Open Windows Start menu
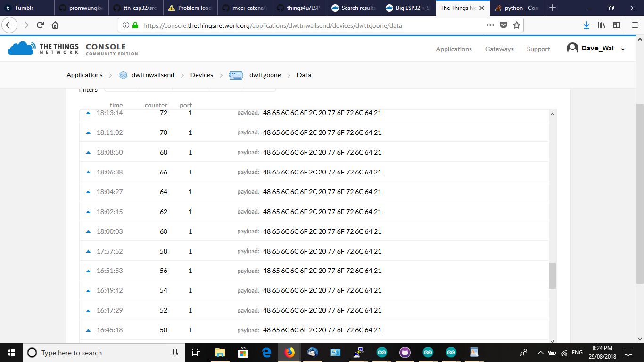 tap(11, 353)
